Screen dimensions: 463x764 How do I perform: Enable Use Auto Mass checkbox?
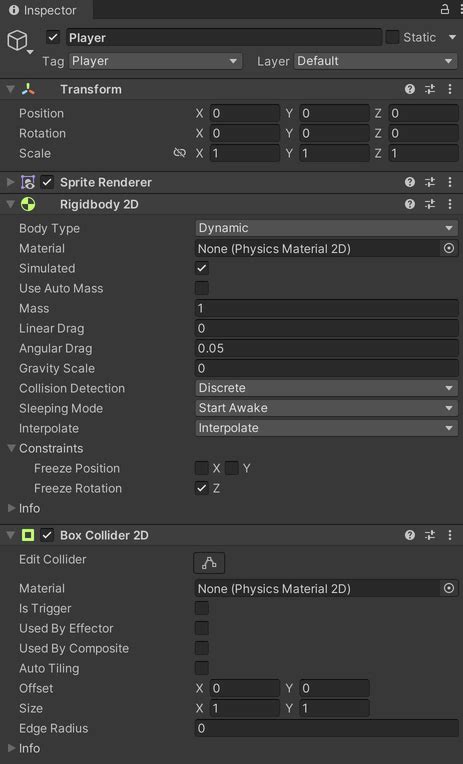201,288
